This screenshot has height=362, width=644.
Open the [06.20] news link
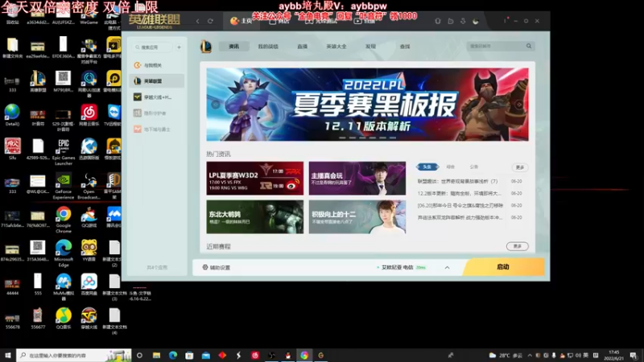[x=460, y=206]
